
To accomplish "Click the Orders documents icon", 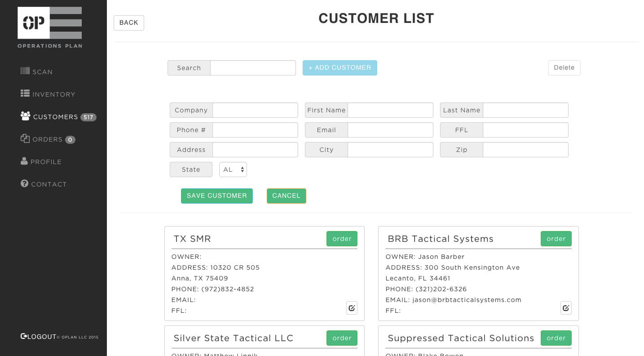I will click(x=25, y=138).
